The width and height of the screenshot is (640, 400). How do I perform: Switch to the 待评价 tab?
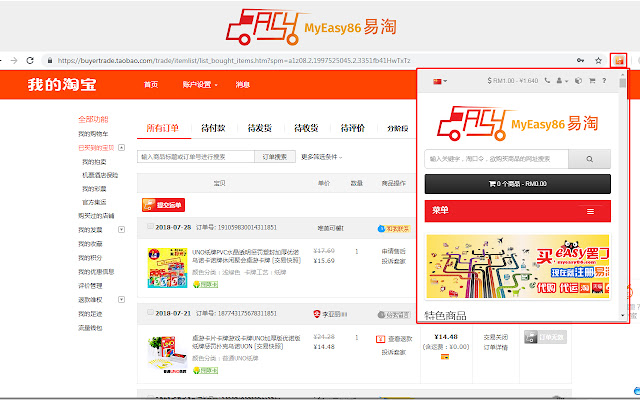coord(353,128)
